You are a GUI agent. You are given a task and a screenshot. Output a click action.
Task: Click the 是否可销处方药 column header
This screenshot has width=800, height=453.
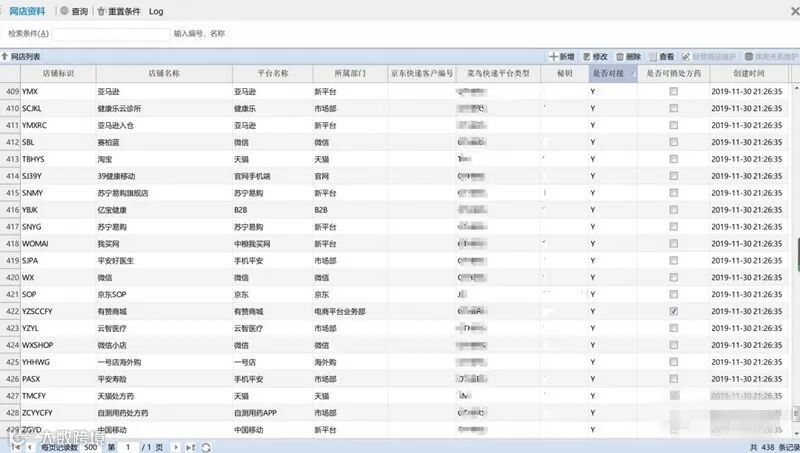[x=673, y=73]
